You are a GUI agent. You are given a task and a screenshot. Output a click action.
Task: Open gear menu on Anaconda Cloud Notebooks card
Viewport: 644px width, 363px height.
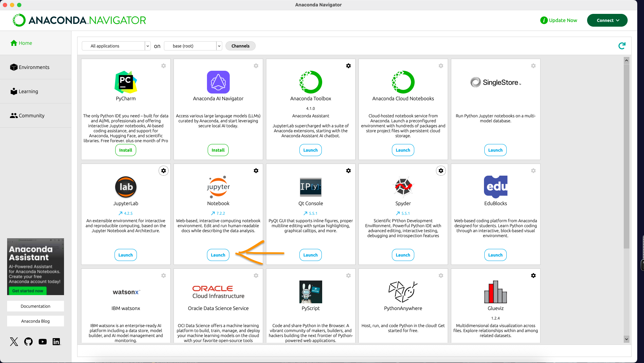(x=441, y=66)
